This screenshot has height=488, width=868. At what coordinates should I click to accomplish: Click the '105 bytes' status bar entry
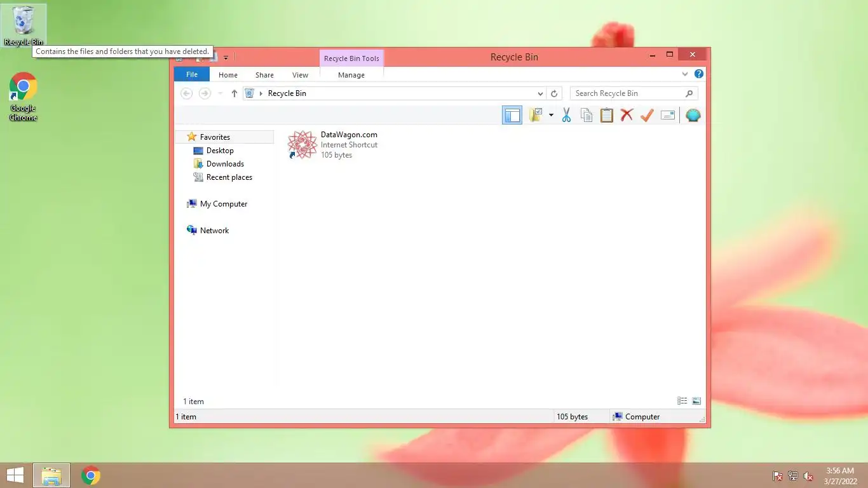572,417
